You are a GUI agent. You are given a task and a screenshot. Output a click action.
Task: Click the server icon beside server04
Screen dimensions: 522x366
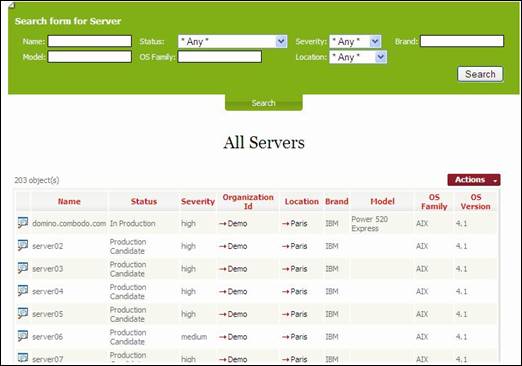(23, 291)
